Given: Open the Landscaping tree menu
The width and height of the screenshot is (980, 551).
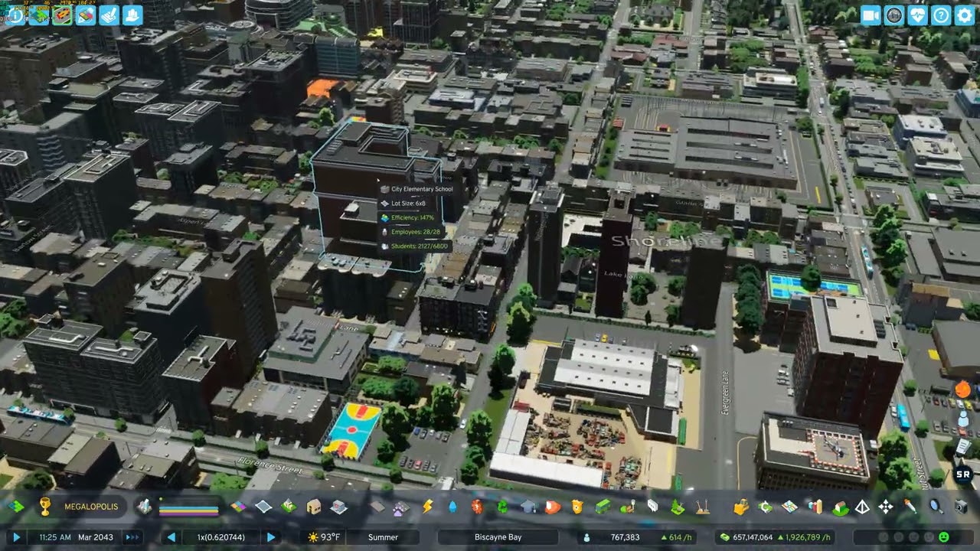Looking at the screenshot, I should click(678, 507).
